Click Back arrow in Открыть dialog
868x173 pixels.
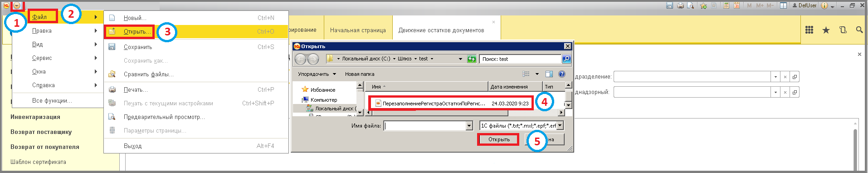tap(300, 59)
